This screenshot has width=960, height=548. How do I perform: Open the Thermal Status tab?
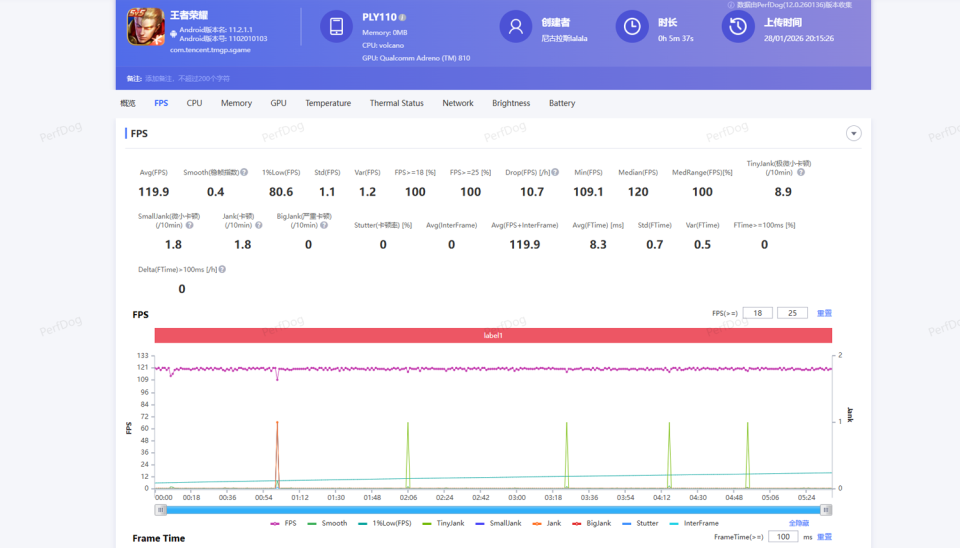[x=396, y=103]
